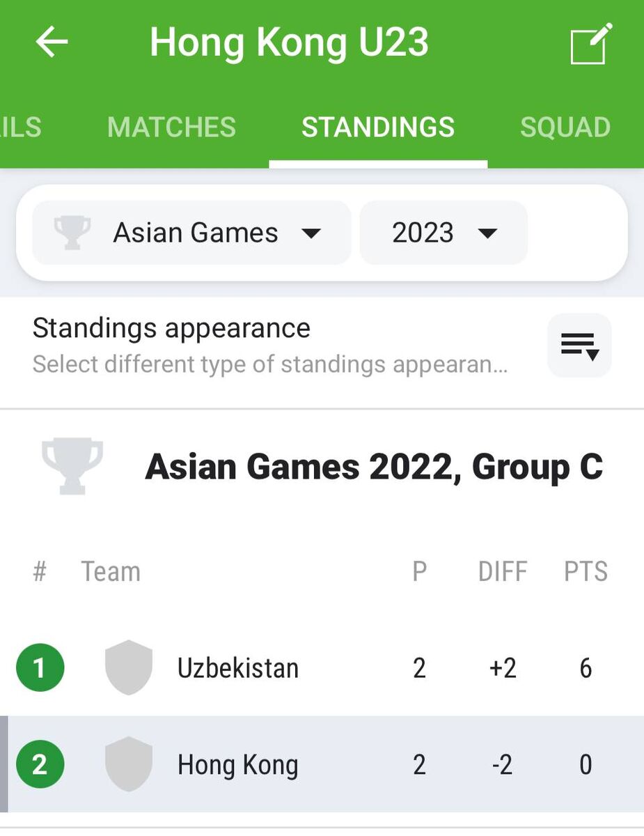Tap the green rank 1 badge

[x=40, y=667]
